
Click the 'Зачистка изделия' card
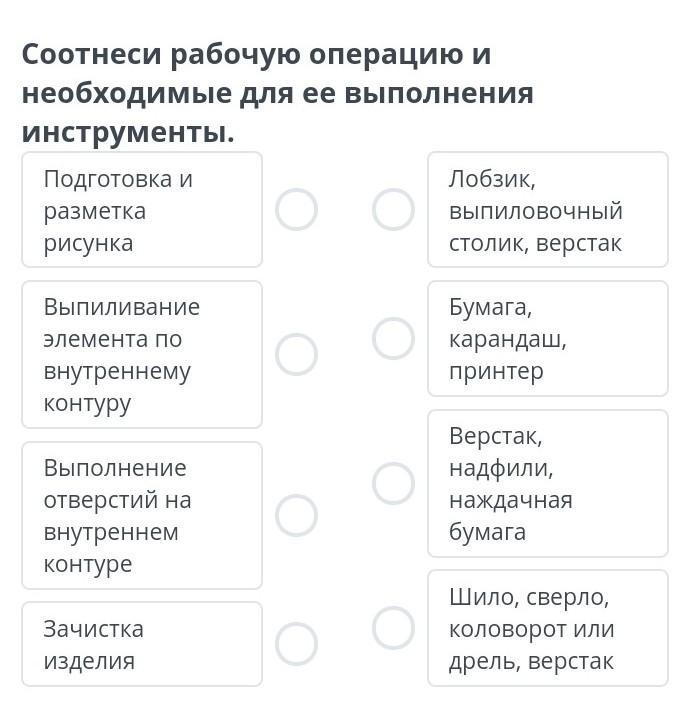point(141,644)
